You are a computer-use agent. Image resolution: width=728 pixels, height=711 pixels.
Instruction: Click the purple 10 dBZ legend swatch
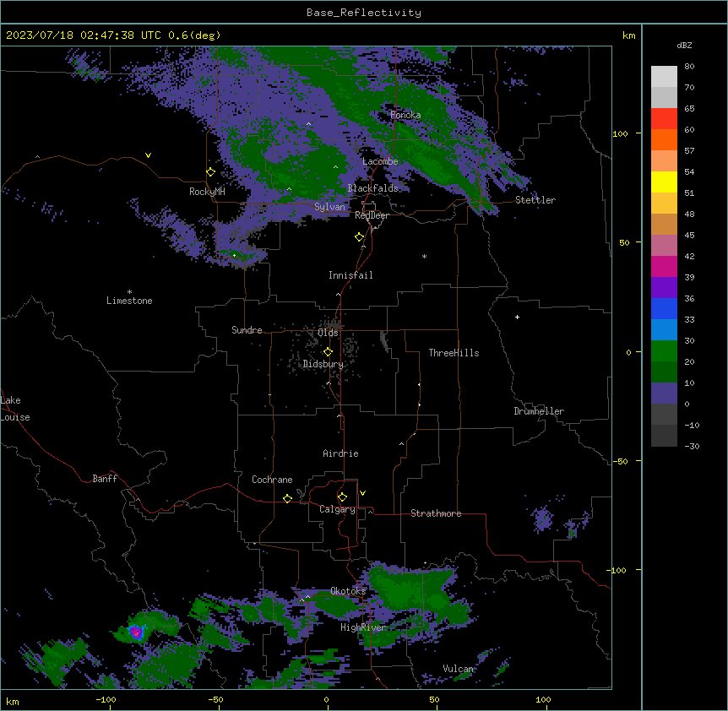[664, 393]
